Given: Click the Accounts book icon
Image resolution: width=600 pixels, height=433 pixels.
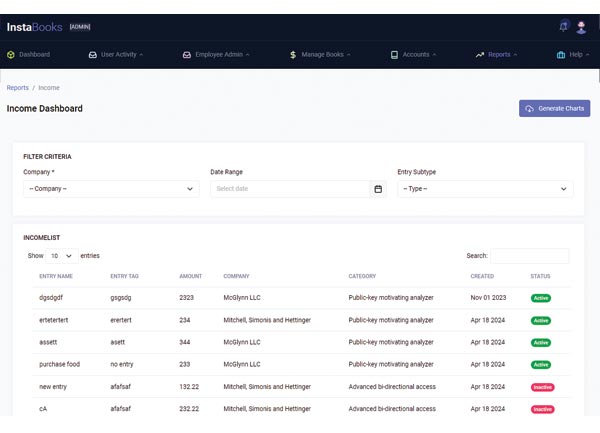Looking at the screenshot, I should coord(394,54).
